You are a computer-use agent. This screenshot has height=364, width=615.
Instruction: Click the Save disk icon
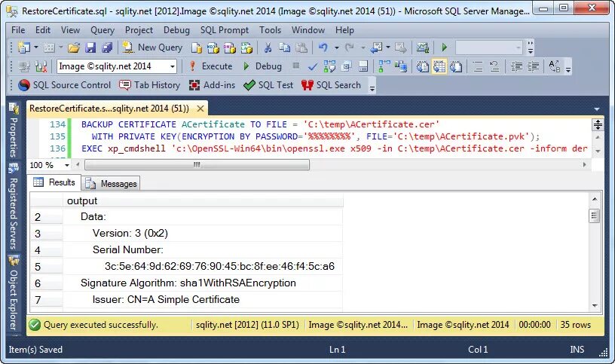(x=90, y=47)
